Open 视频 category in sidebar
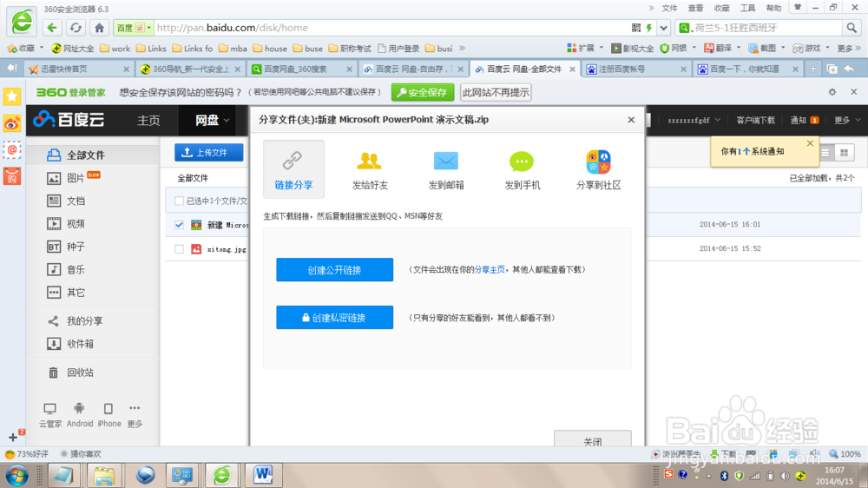Image resolution: width=868 pixels, height=488 pixels. pyautogui.click(x=76, y=224)
